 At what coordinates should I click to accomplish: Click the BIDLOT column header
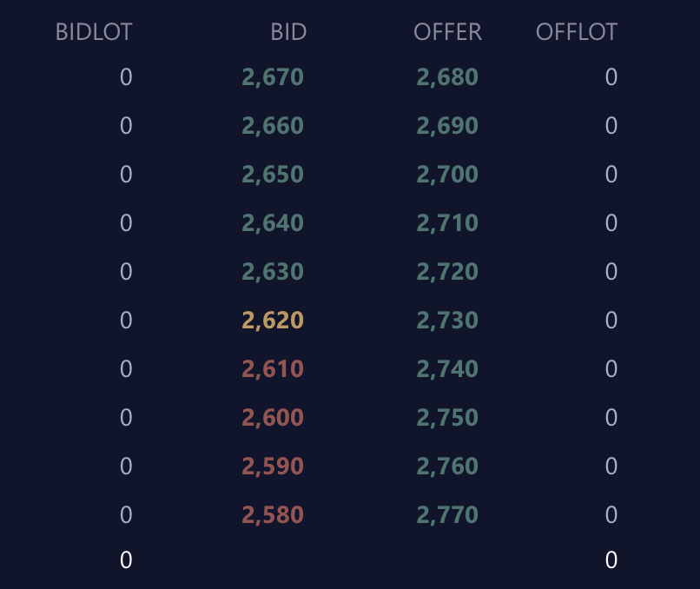point(94,32)
